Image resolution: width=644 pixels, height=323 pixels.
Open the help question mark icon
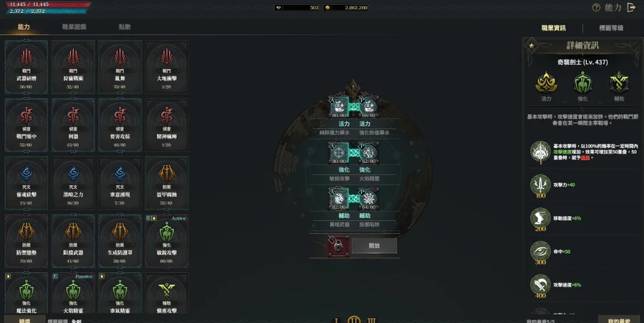click(596, 7)
